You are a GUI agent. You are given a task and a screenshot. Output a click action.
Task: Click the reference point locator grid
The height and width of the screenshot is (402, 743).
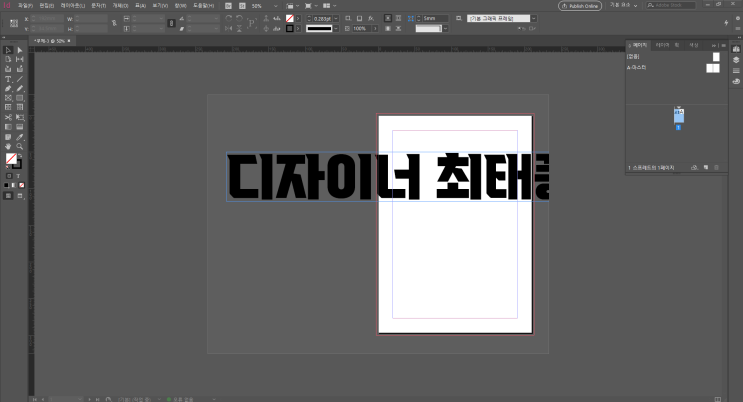[x=14, y=23]
